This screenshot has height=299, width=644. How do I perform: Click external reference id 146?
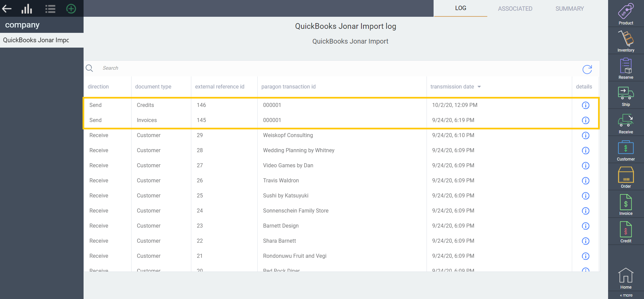tap(201, 105)
